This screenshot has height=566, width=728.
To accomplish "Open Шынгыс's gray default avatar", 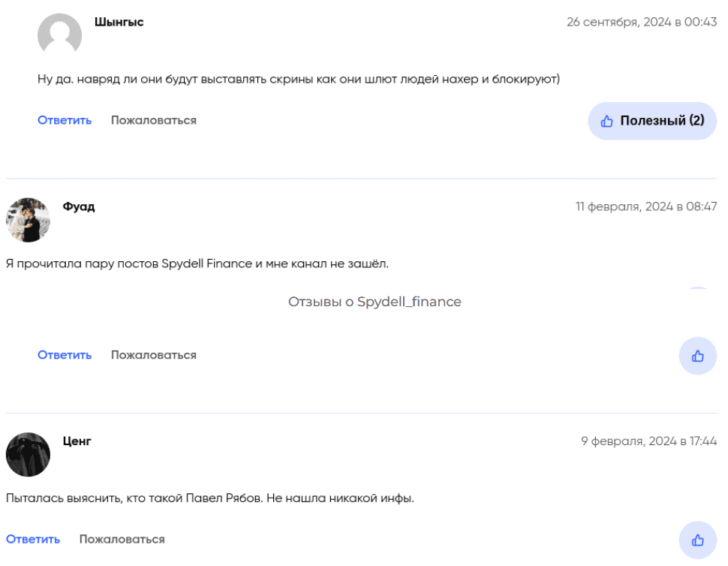I will 59,35.
